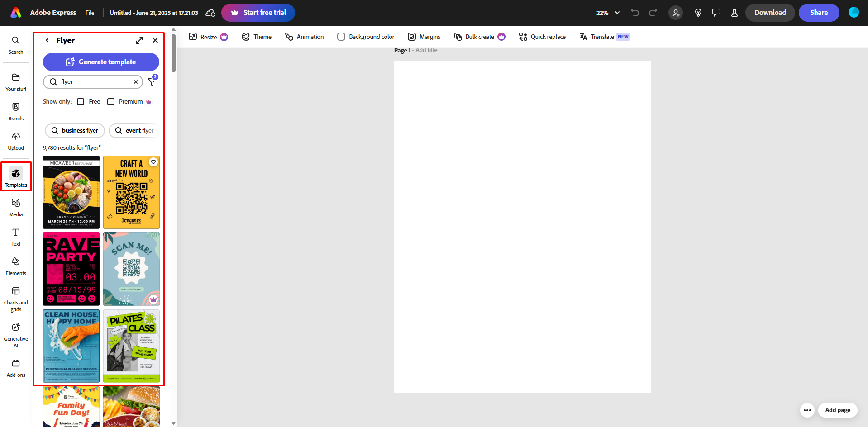Enable the Free templates checkbox
Viewport: 868px width, 427px height.
[81, 101]
